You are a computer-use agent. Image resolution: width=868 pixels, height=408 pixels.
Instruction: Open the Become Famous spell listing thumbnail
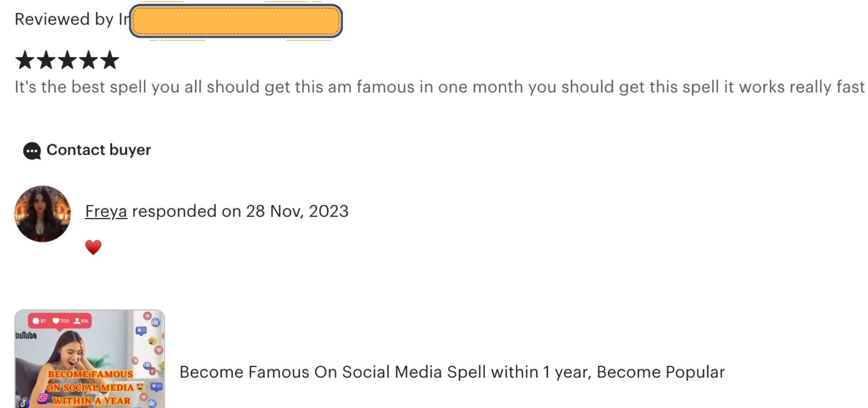pyautogui.click(x=90, y=359)
